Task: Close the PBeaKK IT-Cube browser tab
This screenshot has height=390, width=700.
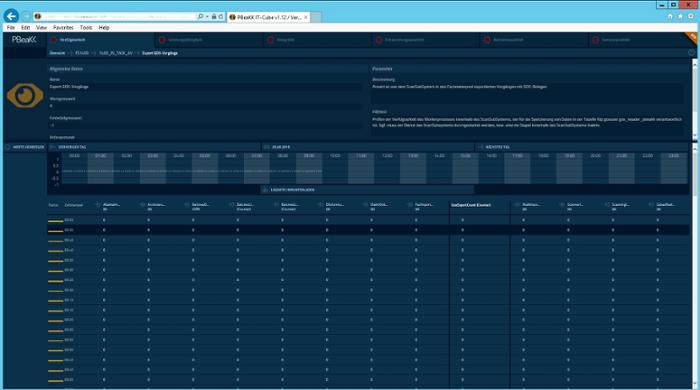Action: point(306,17)
